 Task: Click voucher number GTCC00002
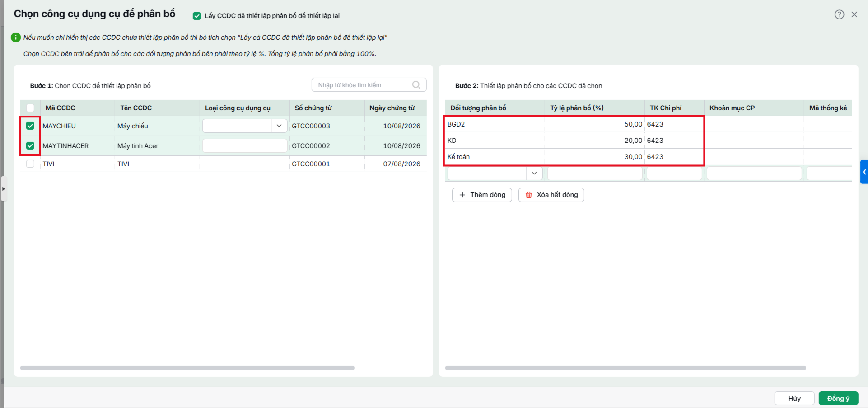click(311, 146)
